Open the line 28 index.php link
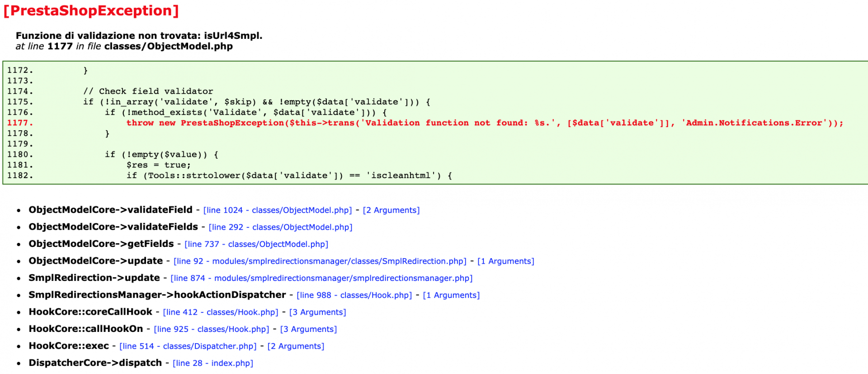Image resolution: width=868 pixels, height=374 pixels. point(213,363)
